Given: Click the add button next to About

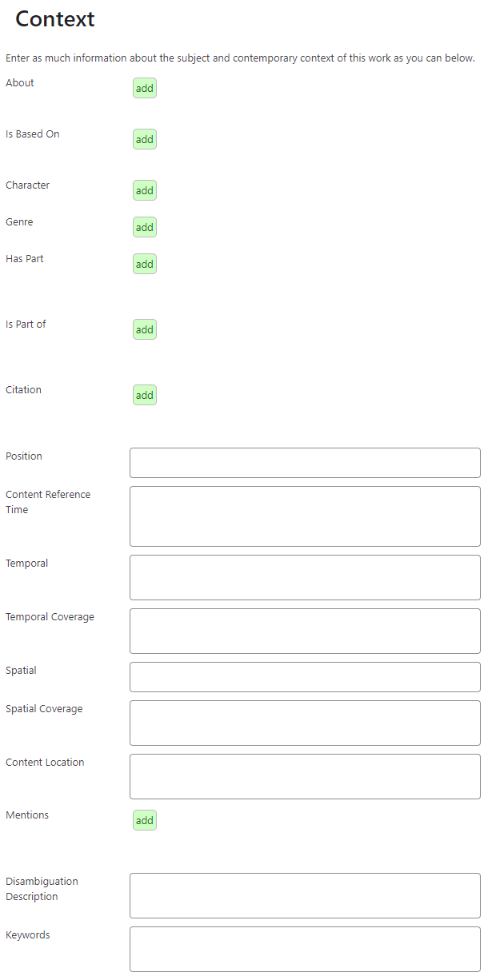Looking at the screenshot, I should (145, 88).
